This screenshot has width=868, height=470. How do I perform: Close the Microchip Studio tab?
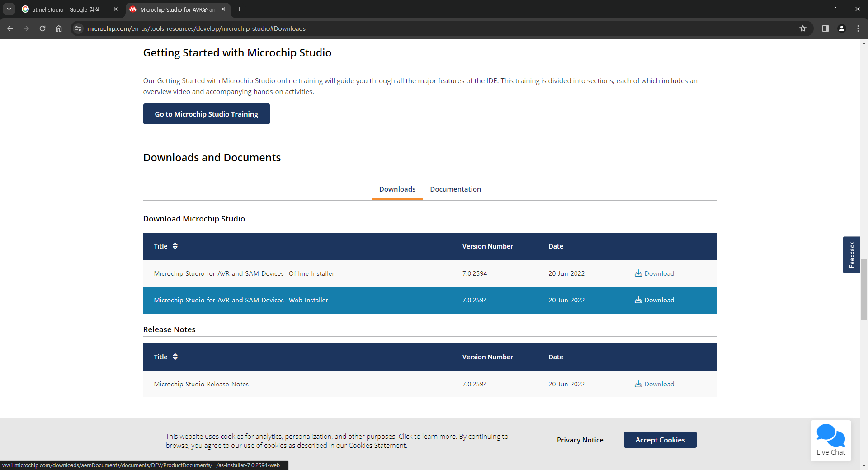click(x=223, y=9)
